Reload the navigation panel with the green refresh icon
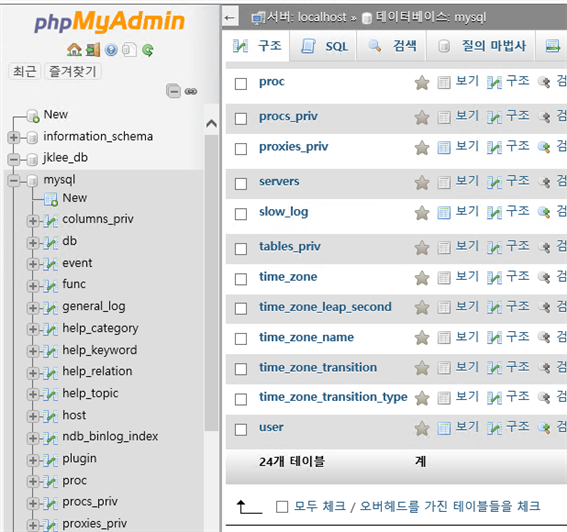Image resolution: width=567 pixels, height=532 pixels. click(x=148, y=50)
